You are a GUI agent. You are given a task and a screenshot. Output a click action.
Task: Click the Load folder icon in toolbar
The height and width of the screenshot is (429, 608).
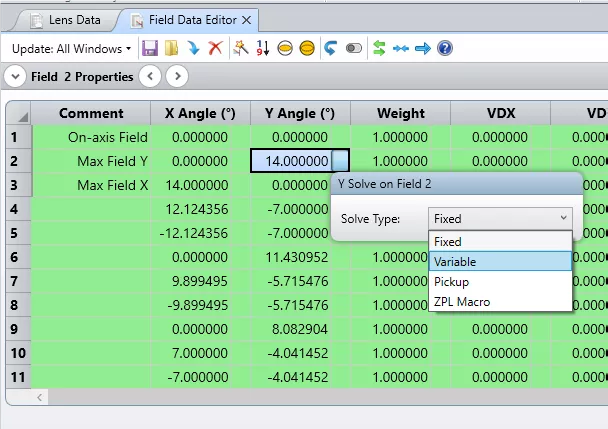click(x=172, y=48)
